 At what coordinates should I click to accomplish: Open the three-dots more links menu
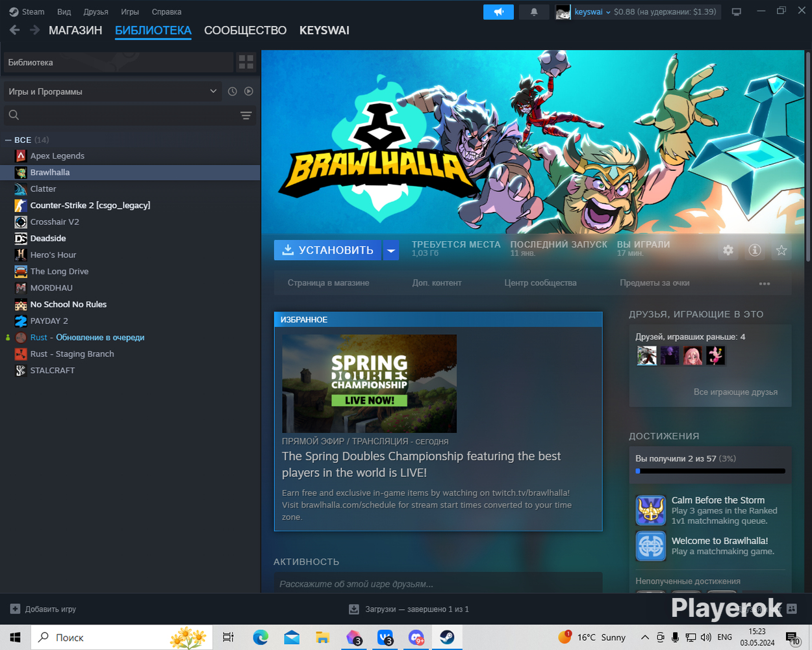pyautogui.click(x=765, y=283)
